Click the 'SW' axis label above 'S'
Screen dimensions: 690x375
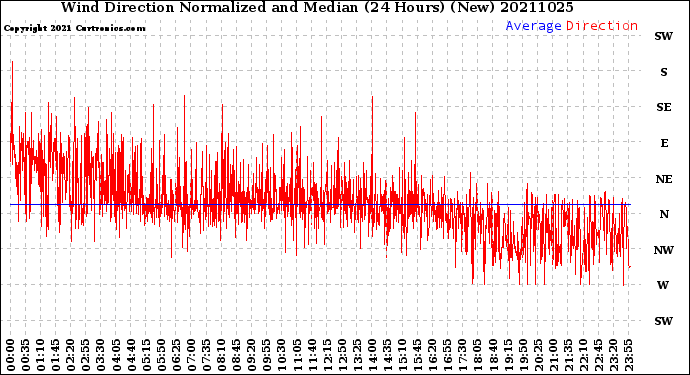[x=664, y=36]
